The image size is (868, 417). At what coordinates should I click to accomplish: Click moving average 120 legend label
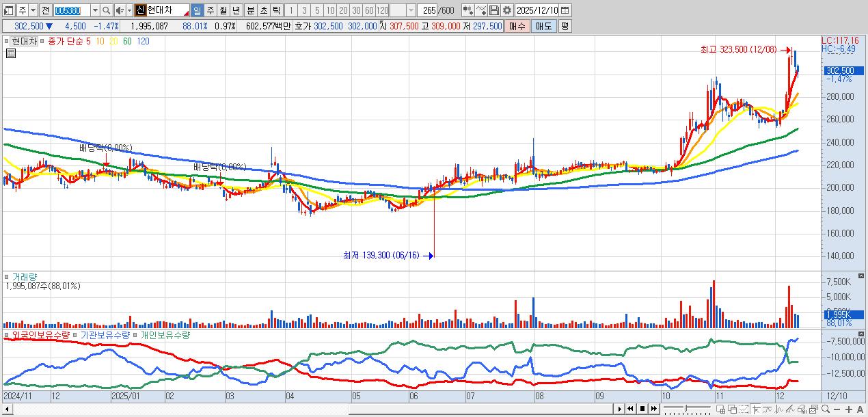(143, 42)
